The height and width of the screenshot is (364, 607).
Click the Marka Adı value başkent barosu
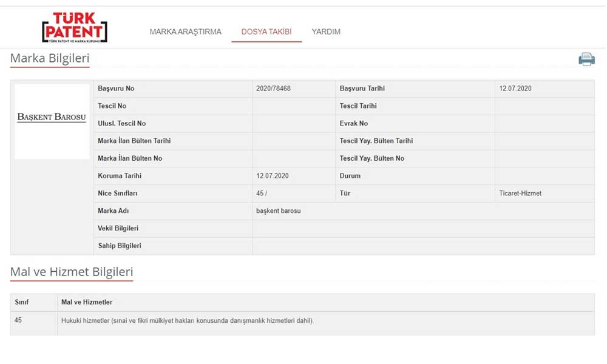[279, 211]
